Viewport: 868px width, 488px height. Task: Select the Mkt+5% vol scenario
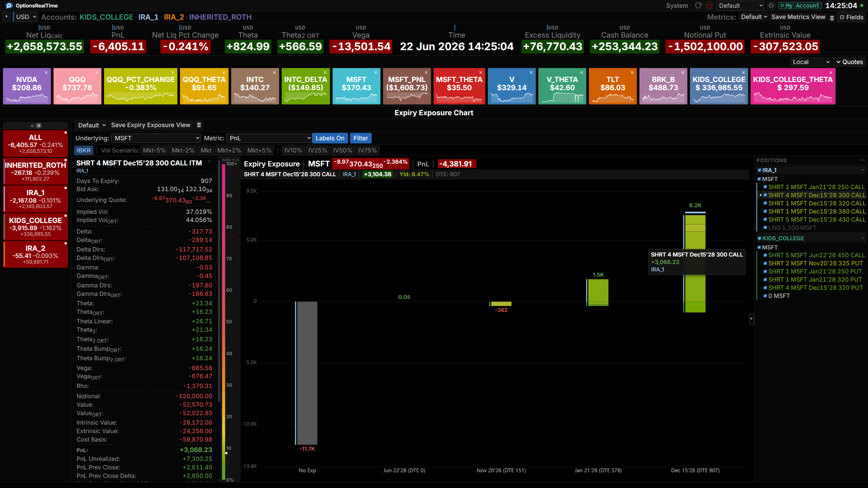(259, 150)
